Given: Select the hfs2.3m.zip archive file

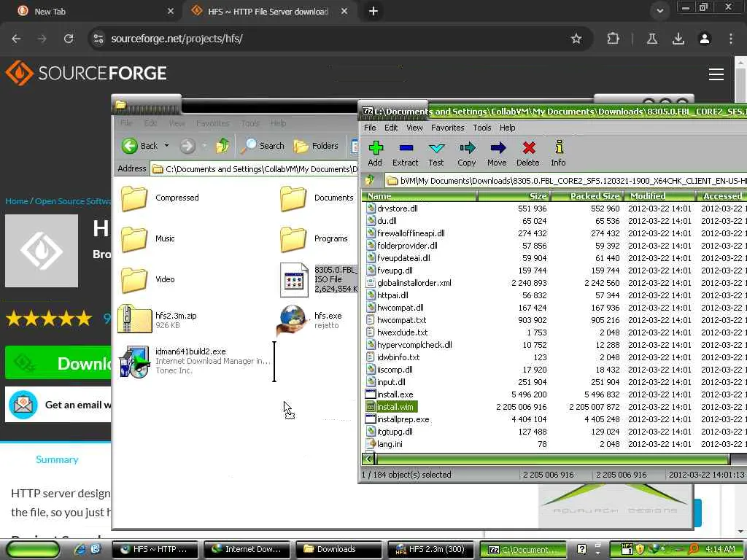Looking at the screenshot, I should [x=158, y=319].
